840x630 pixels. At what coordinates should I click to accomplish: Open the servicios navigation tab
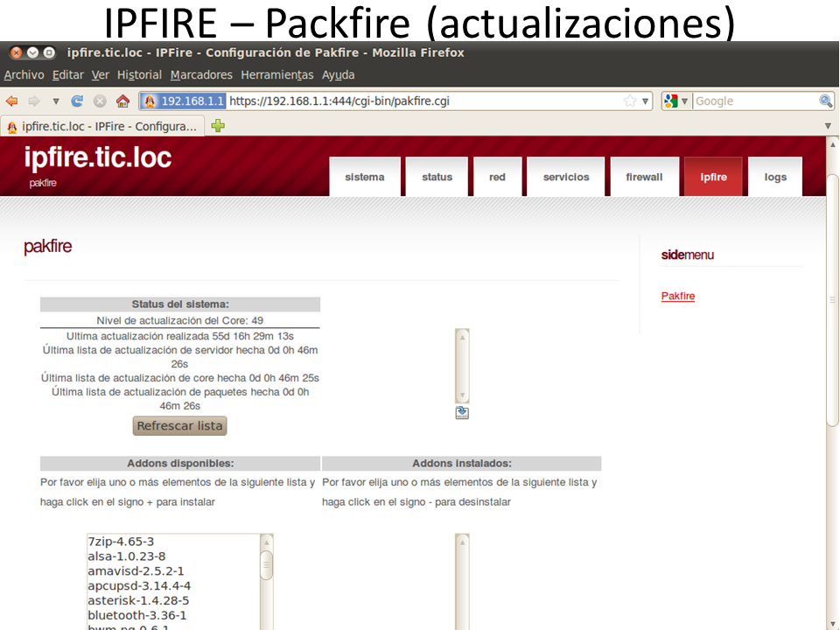pos(566,177)
